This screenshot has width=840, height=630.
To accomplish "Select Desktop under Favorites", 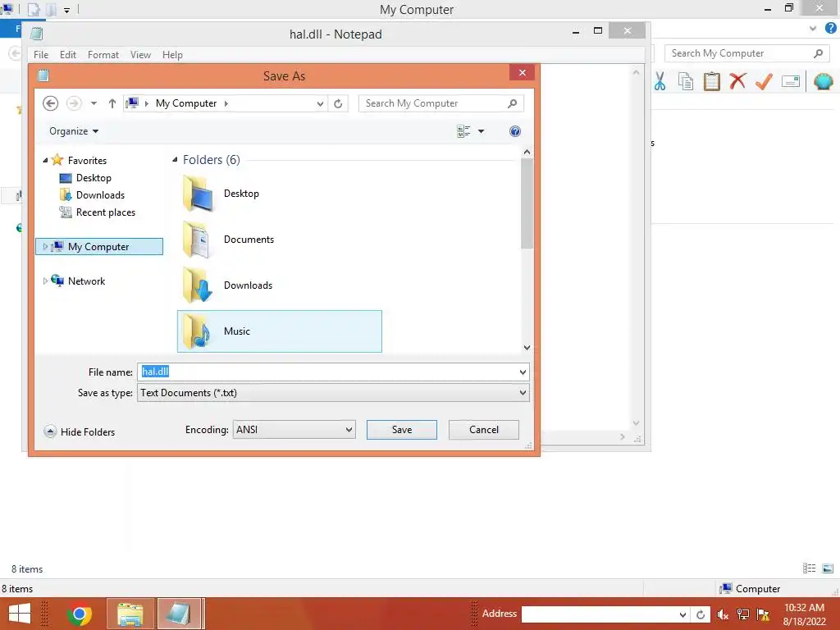I will tap(94, 178).
